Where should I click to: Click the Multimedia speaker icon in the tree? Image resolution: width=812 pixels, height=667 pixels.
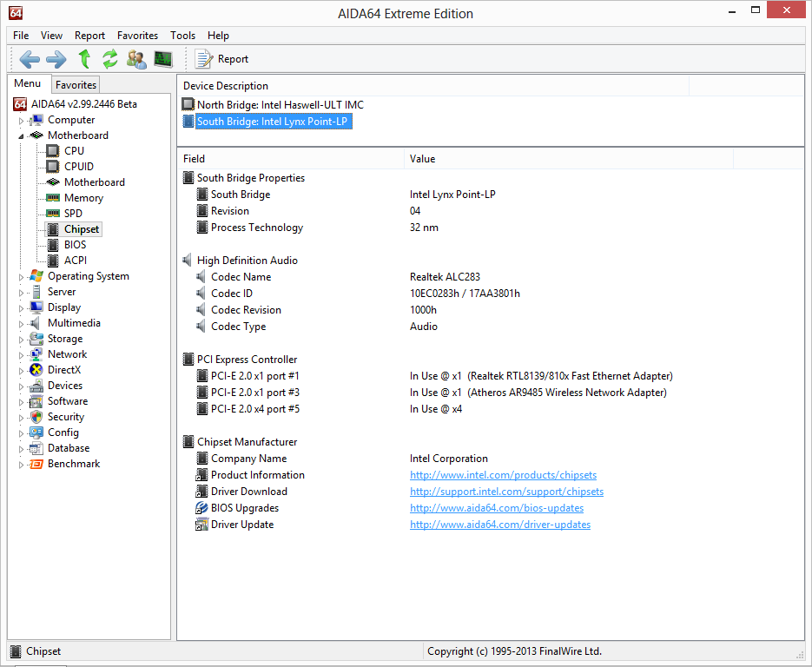tap(36, 323)
